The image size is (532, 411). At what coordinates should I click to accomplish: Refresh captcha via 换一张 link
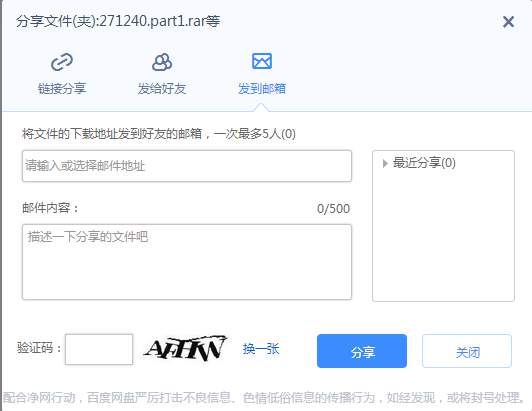[x=261, y=349]
